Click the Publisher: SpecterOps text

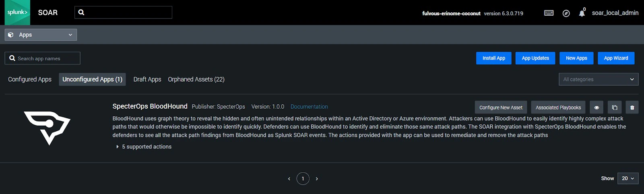218,107
